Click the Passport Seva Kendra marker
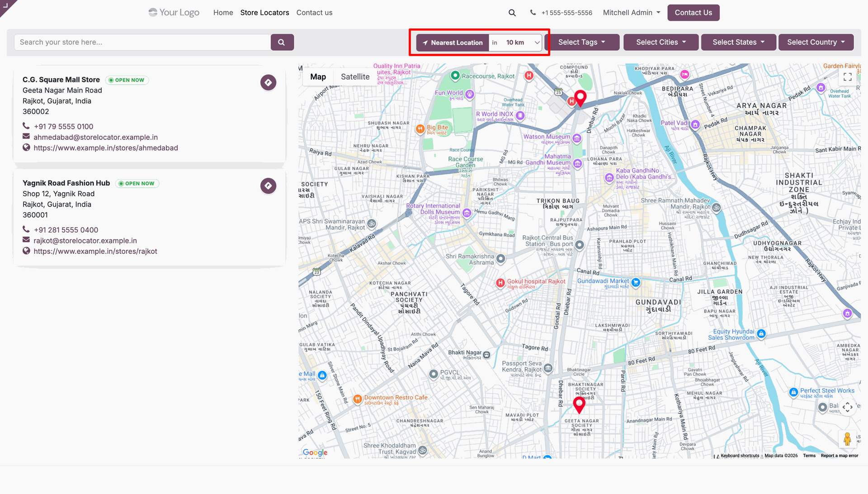This screenshot has width=868, height=494. pos(548,368)
